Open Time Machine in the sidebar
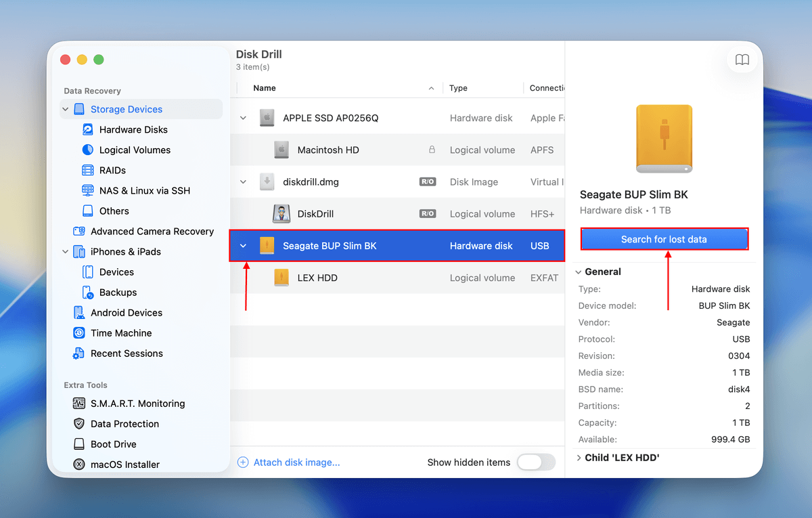This screenshot has height=518, width=812. pos(121,333)
